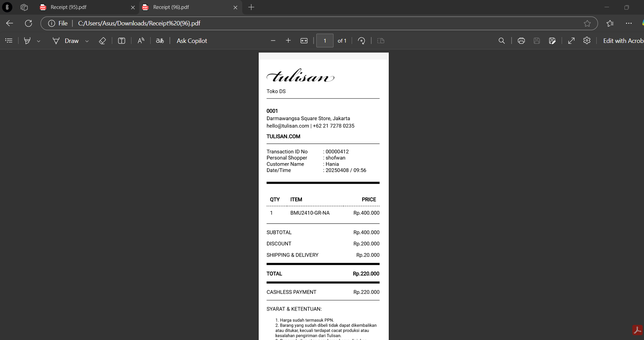Click CASHLESS PAYMENT label
The height and width of the screenshot is (340, 644).
(291, 292)
